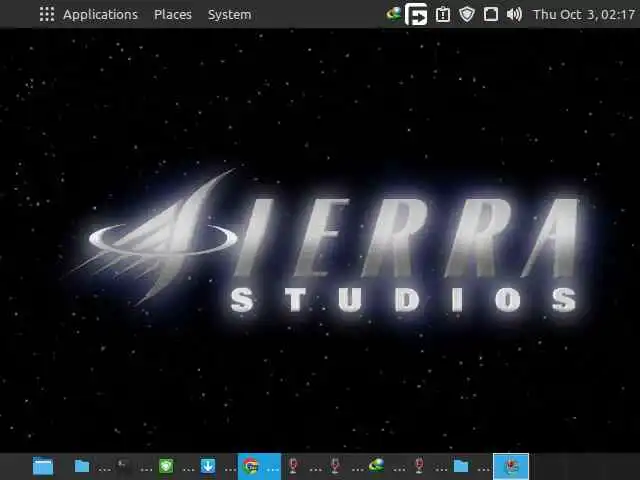The image size is (640, 480).
Task: Click the arrow-in-box tray icon
Action: [416, 14]
